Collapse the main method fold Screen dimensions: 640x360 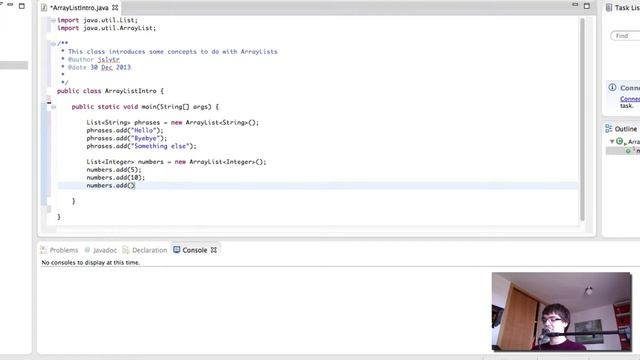pos(53,107)
